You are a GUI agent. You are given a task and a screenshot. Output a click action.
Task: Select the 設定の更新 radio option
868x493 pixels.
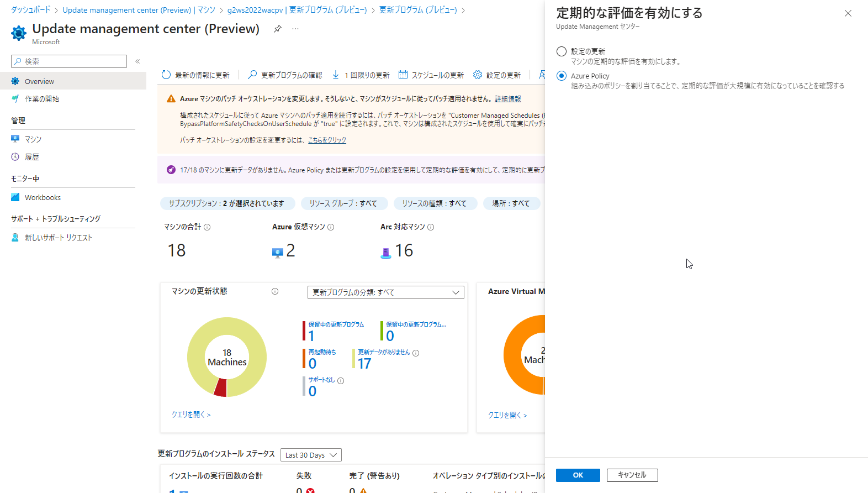(x=562, y=51)
